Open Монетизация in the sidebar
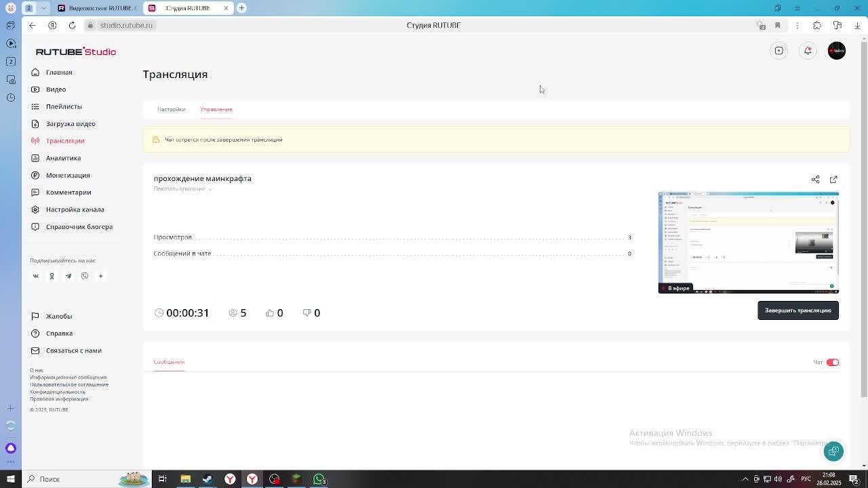Screen dimensions: 868x488 coord(68,176)
